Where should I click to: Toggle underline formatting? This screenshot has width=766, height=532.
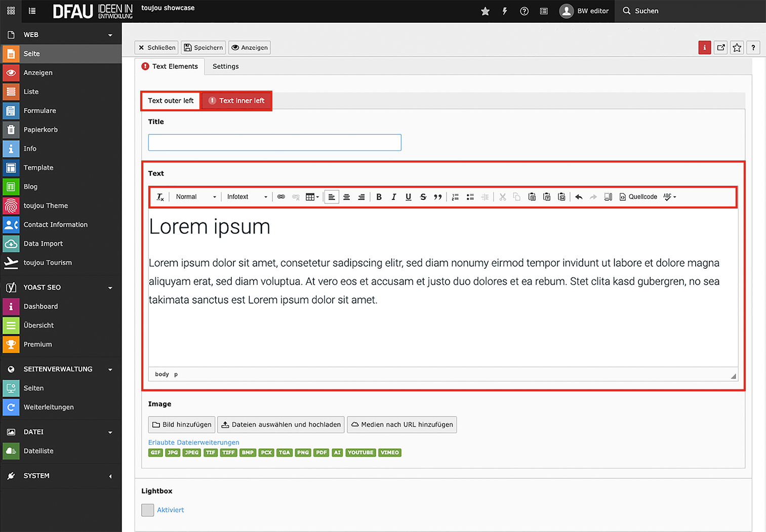coord(408,197)
